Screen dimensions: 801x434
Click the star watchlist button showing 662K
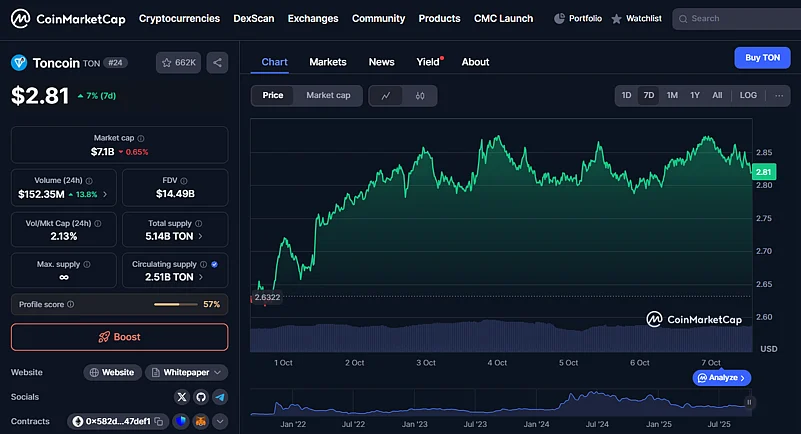pos(177,63)
